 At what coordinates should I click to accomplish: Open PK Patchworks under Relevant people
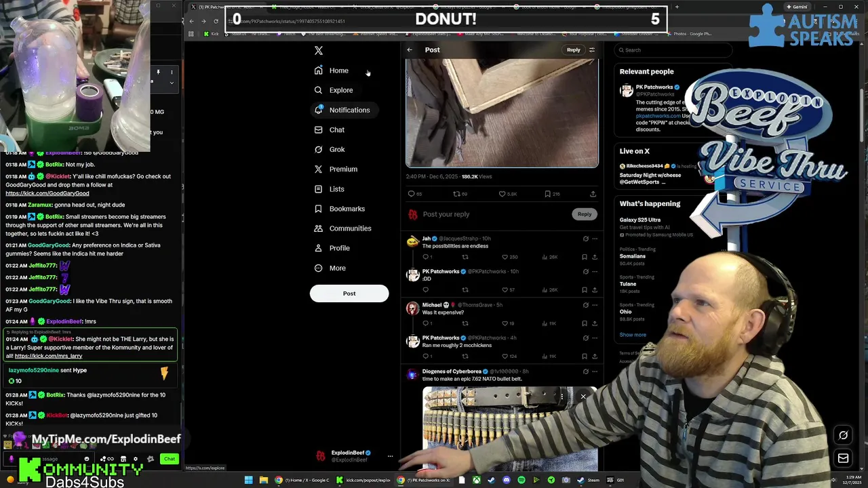655,87
